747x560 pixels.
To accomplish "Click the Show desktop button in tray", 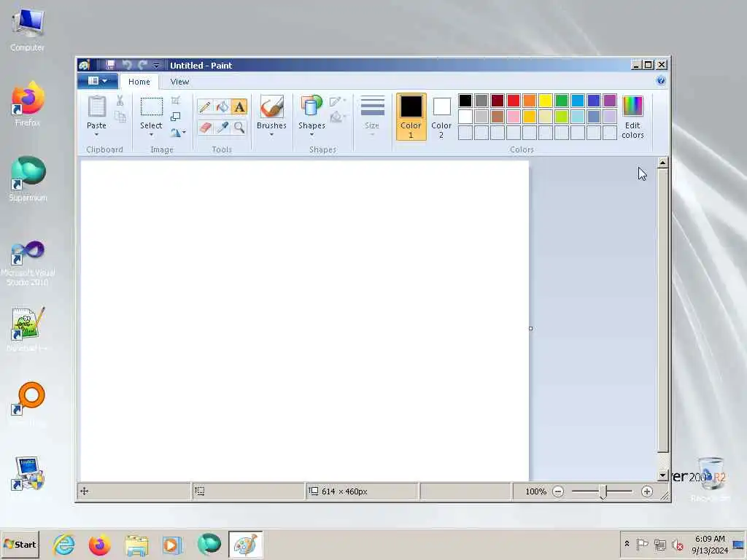I will tap(738, 544).
